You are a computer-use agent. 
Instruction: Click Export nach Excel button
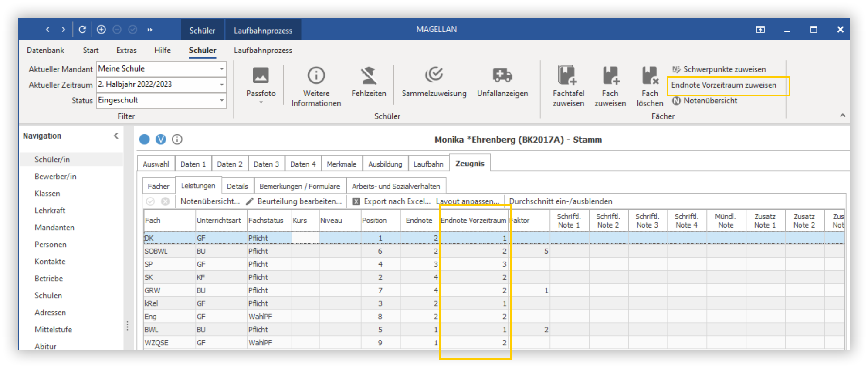(391, 201)
